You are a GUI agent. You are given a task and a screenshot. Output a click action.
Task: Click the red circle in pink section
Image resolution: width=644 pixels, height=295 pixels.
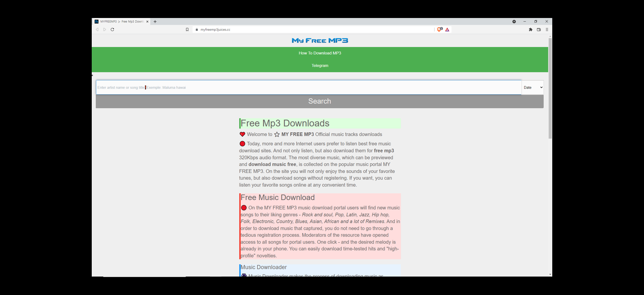click(x=244, y=208)
